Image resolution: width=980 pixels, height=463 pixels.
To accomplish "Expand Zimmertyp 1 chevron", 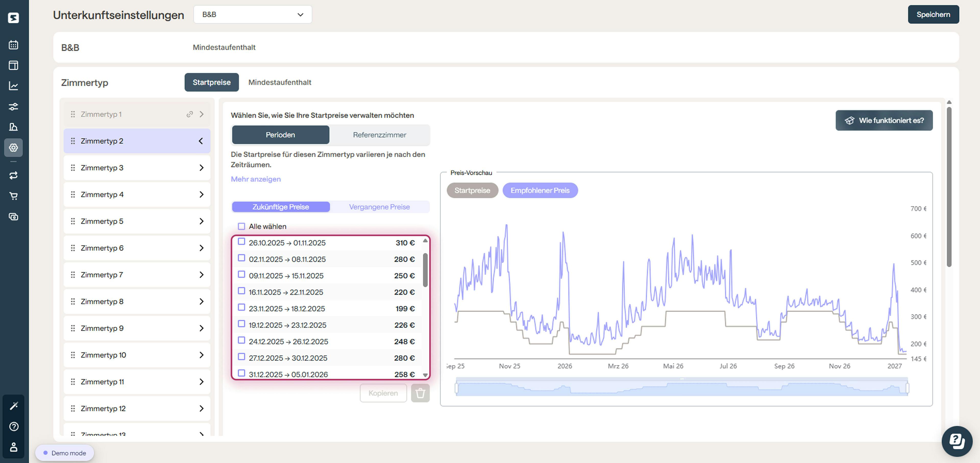I will point(201,114).
